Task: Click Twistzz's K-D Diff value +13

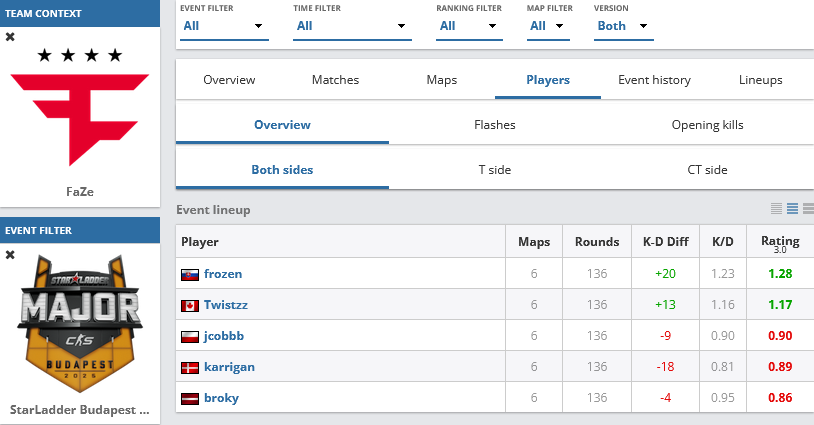Action: coord(666,305)
